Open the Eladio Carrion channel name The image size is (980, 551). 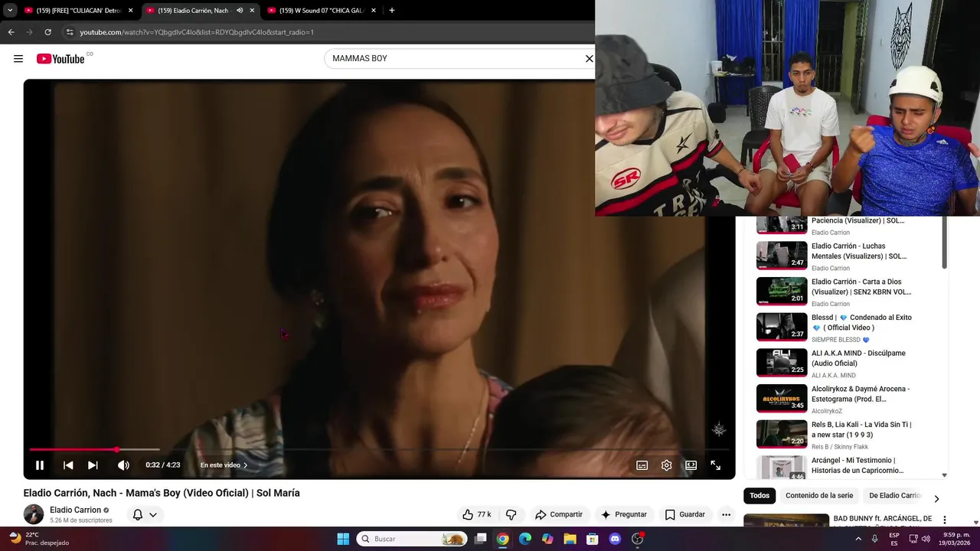click(x=76, y=510)
